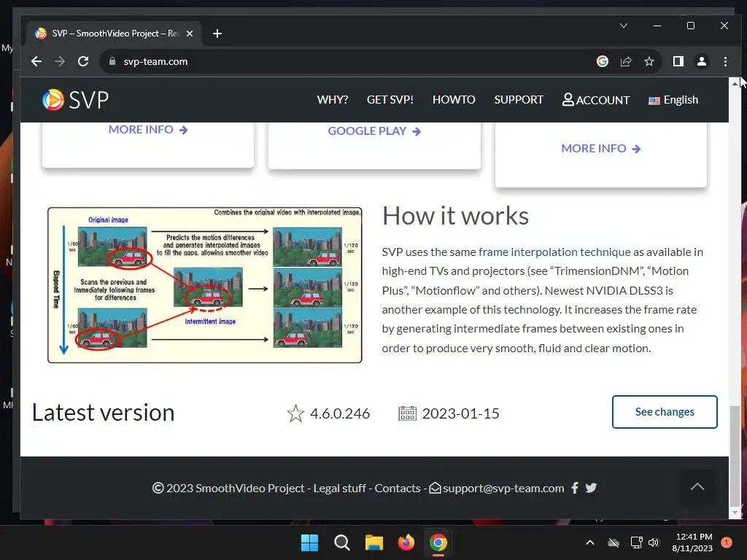Click the SVP logo in site header
The height and width of the screenshot is (560, 747).
pyautogui.click(x=75, y=99)
